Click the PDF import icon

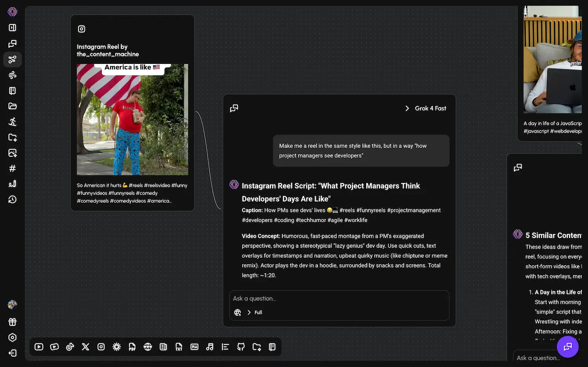[x=132, y=347]
